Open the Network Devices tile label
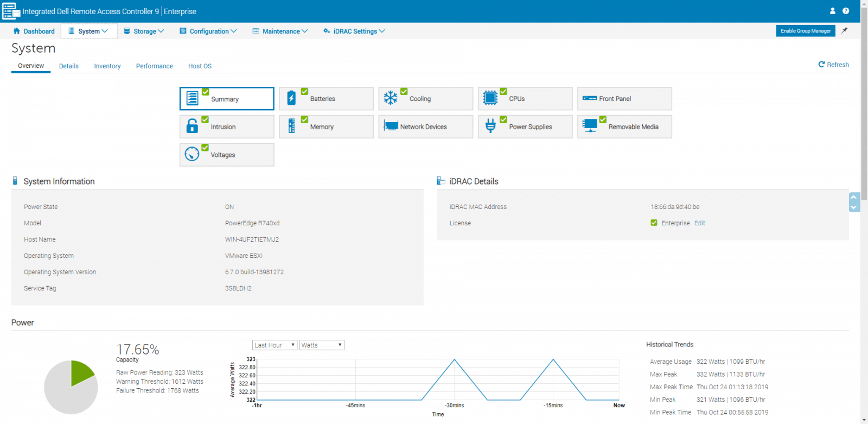 (424, 126)
